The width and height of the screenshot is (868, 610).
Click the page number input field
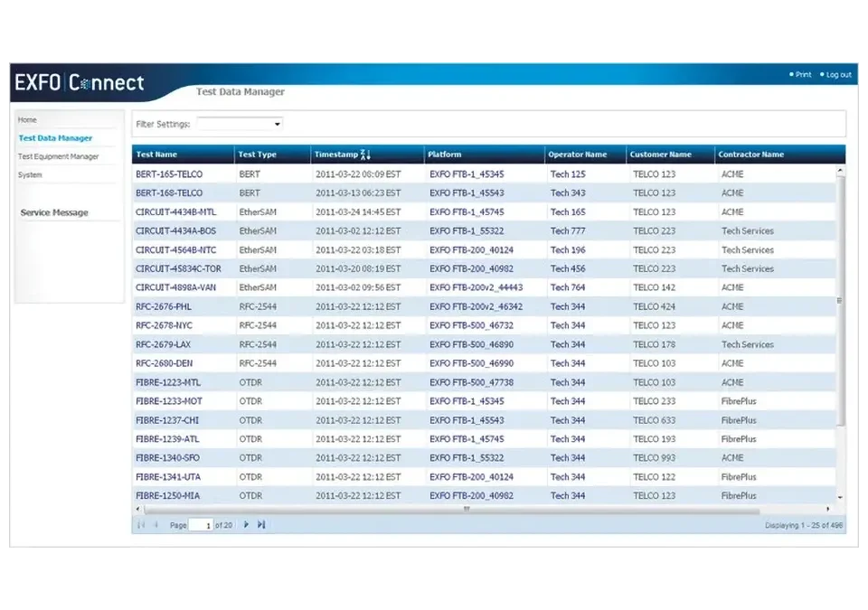click(201, 525)
